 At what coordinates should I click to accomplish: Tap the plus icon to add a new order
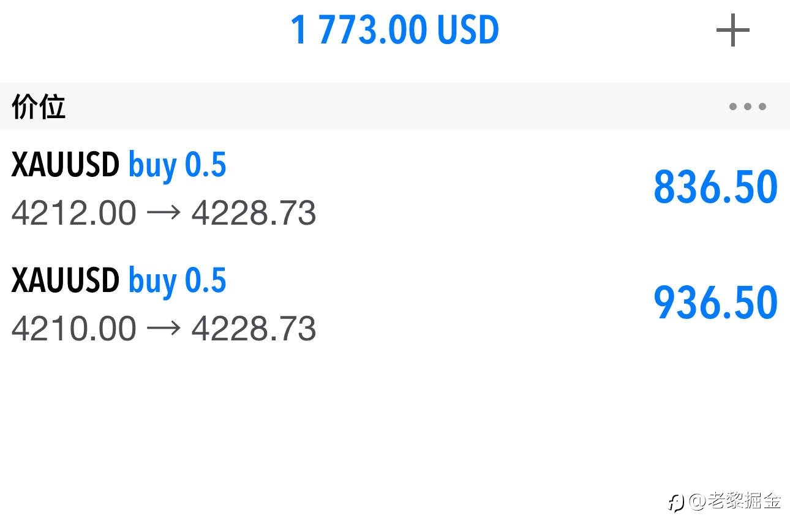[732, 30]
